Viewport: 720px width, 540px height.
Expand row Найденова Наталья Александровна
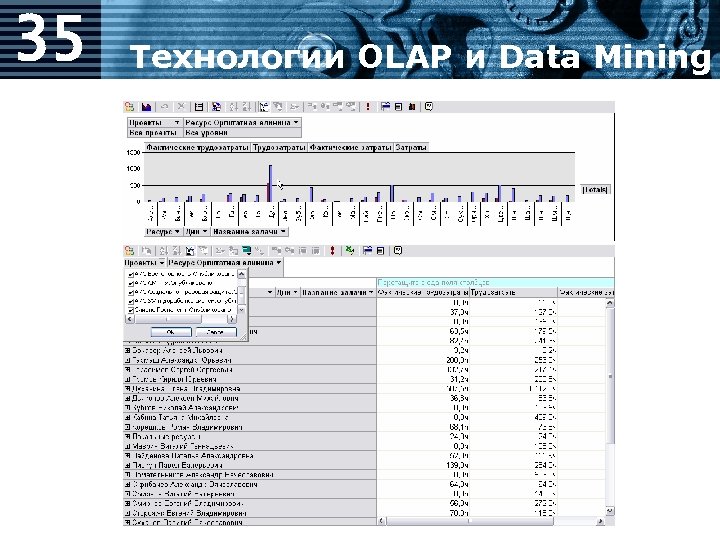tap(128, 456)
